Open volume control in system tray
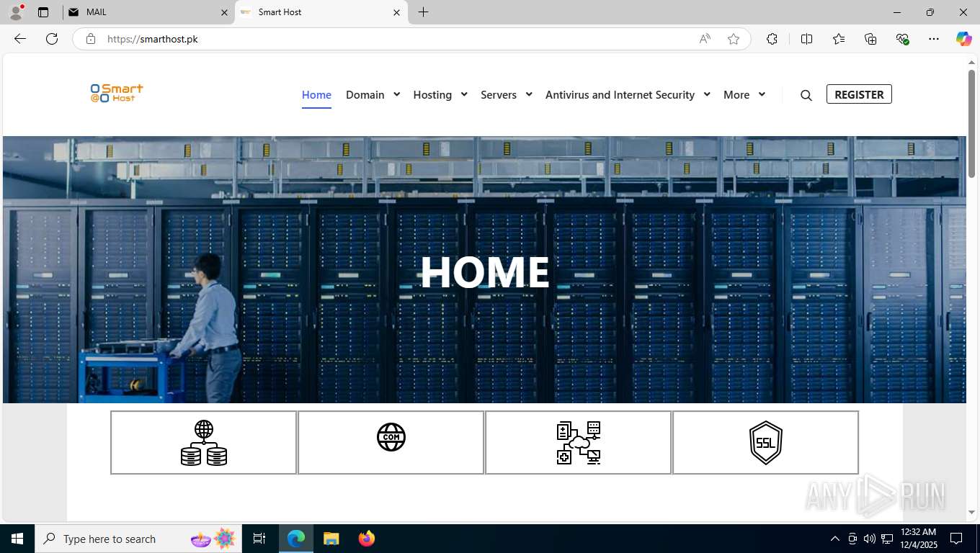This screenshot has height=553, width=980. (x=869, y=539)
